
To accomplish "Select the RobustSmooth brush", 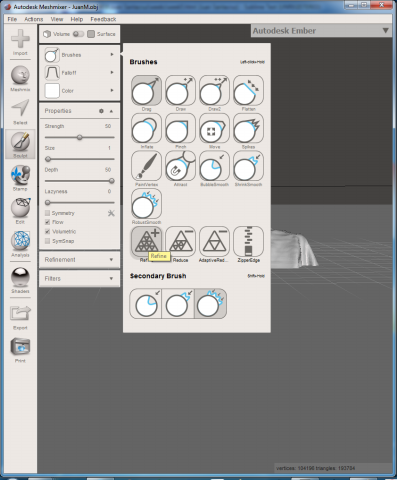I will (x=146, y=204).
